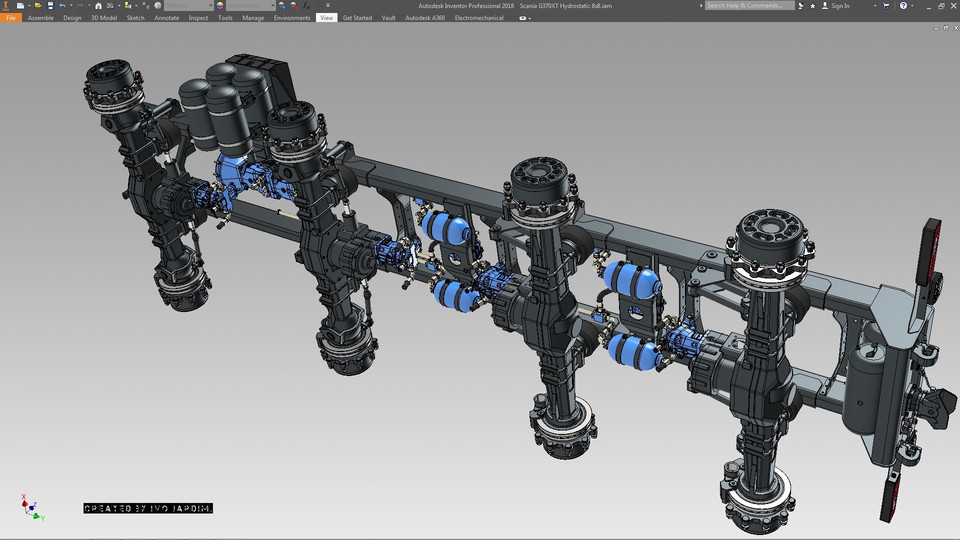Open the File menu

[11, 18]
